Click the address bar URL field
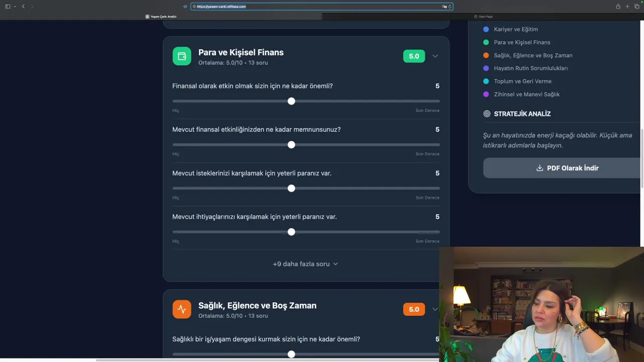Image resolution: width=644 pixels, height=362 pixels. (322, 7)
